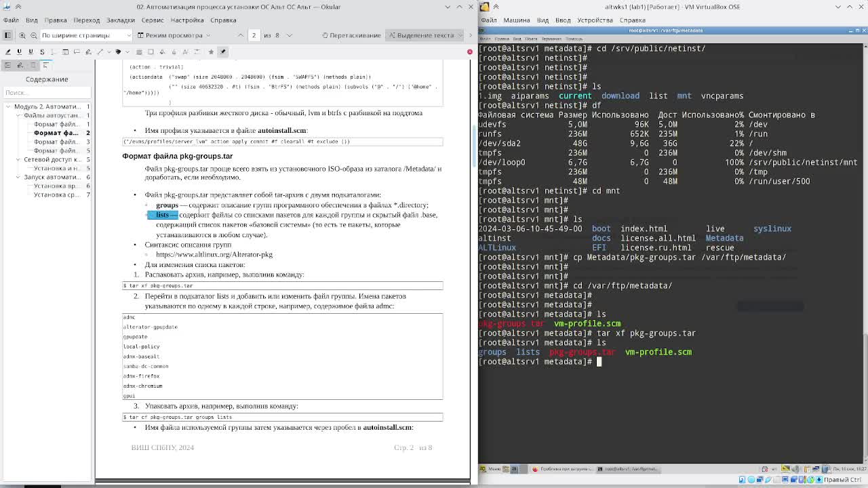Image resolution: width=868 pixels, height=488 pixels.
Task: Select the stamp annotation tool
Action: 118,52
